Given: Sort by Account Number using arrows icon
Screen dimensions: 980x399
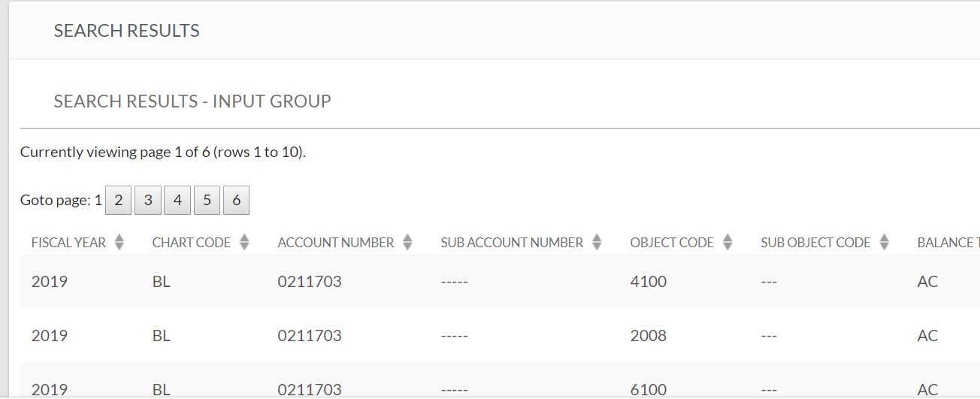Looking at the screenshot, I should (x=407, y=243).
